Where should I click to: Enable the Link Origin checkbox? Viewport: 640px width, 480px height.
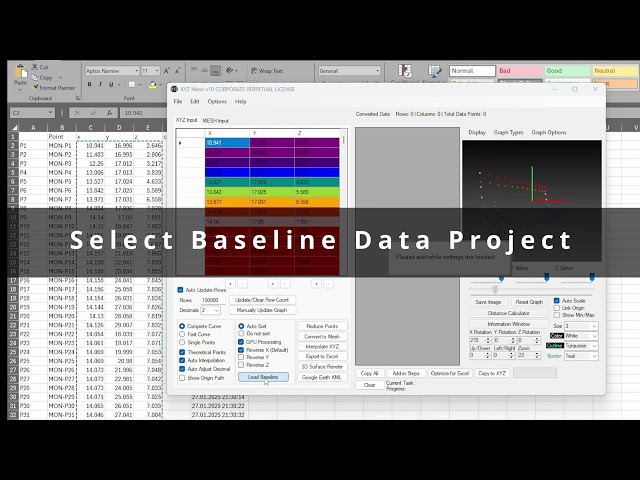[x=556, y=308]
